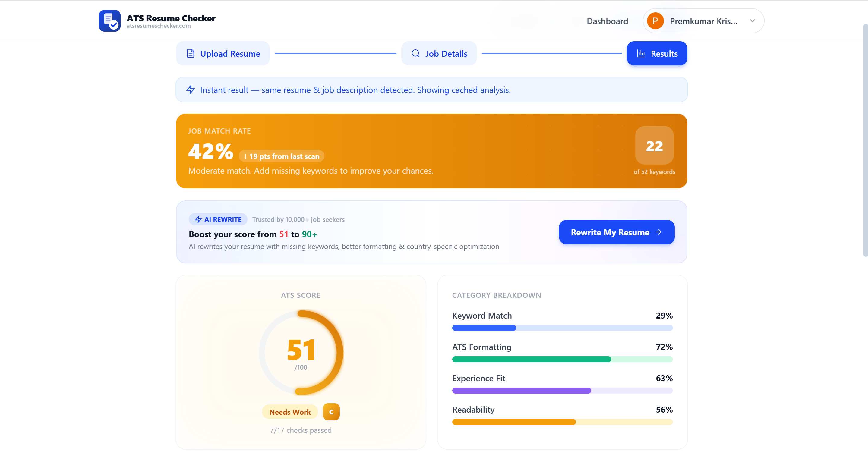Switch to the Job Details step

coord(439,54)
